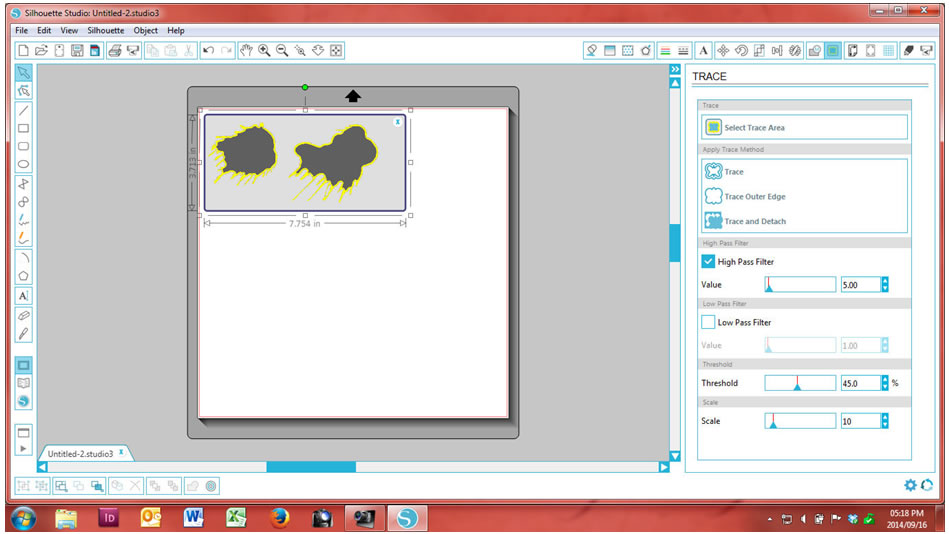Open the Text Style window

tap(703, 50)
